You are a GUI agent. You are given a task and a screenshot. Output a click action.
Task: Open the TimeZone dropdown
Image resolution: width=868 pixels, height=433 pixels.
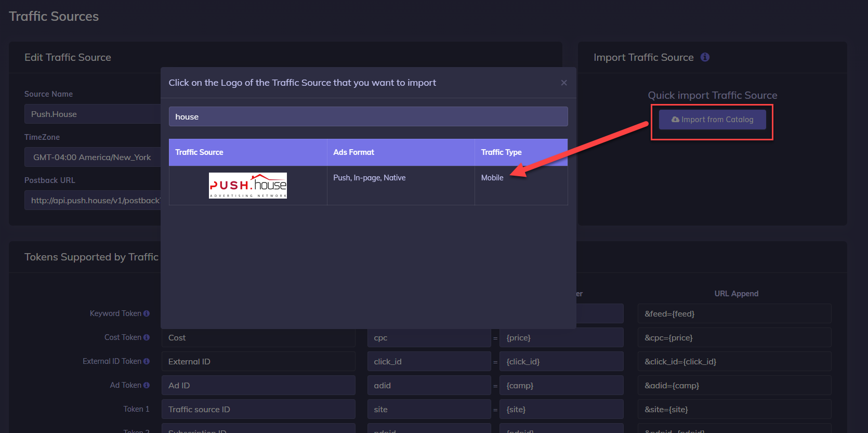[x=93, y=157]
